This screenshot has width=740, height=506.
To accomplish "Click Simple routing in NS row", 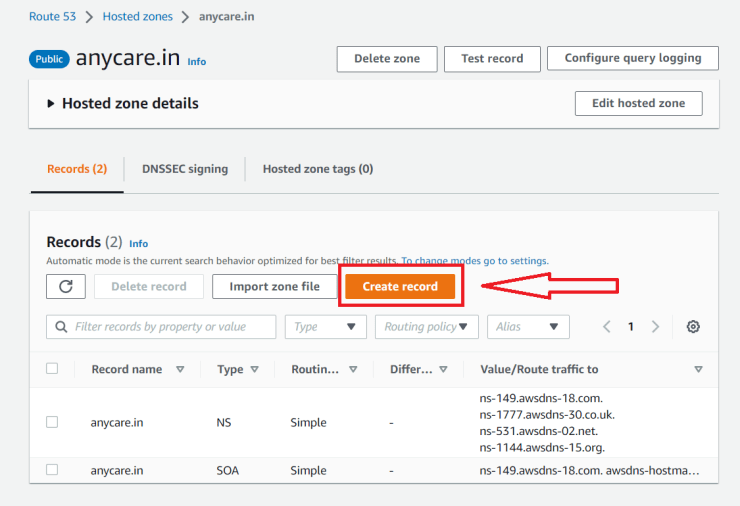I will tap(308, 422).
